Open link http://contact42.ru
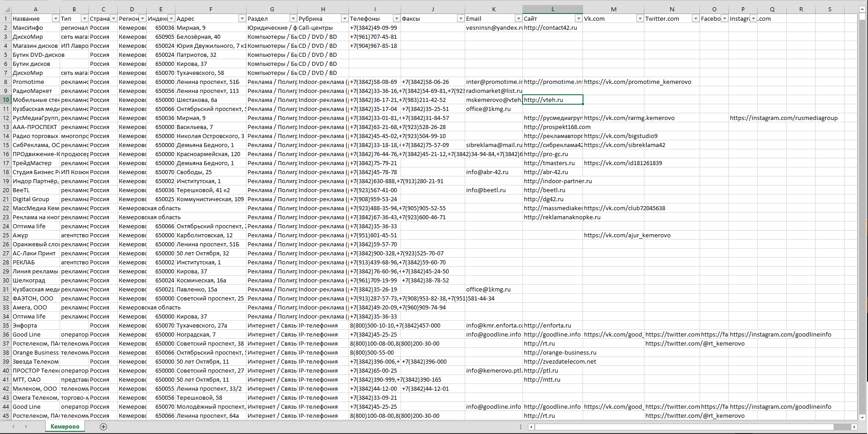This screenshot has width=868, height=434. (551, 28)
